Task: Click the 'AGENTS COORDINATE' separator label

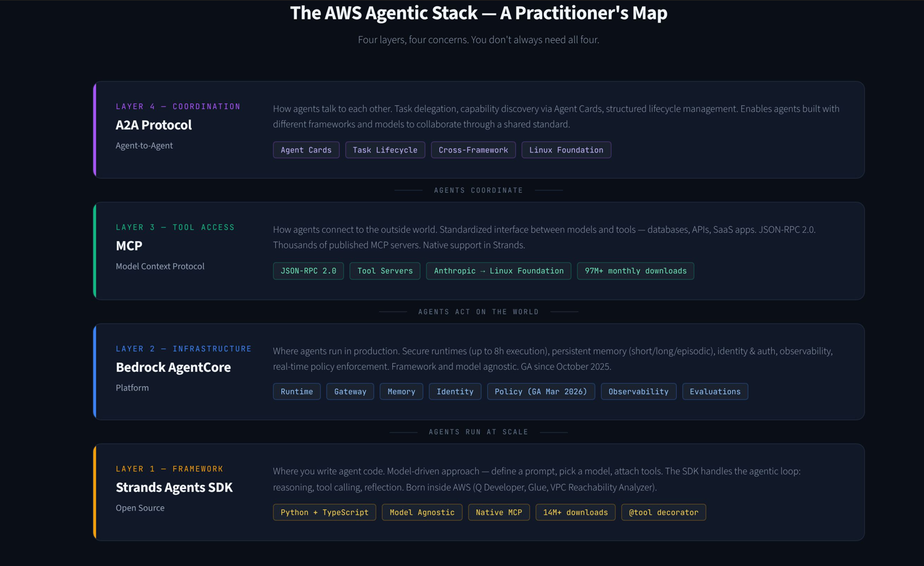Action: 479,191
